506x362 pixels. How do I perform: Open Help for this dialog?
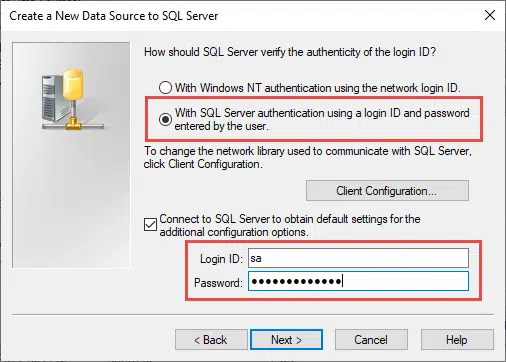pos(457,340)
